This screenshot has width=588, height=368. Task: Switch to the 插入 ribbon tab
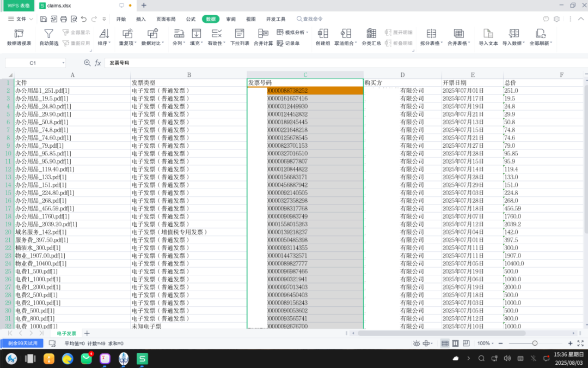[x=140, y=19]
